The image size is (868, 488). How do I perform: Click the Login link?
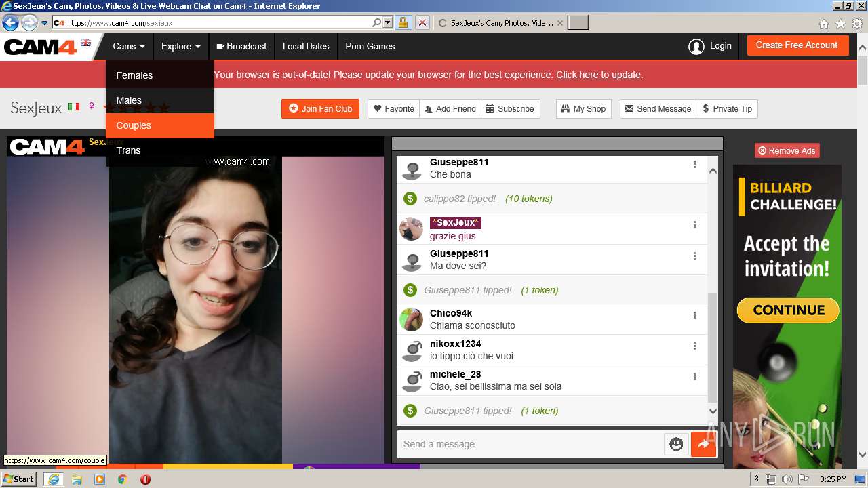pos(720,46)
